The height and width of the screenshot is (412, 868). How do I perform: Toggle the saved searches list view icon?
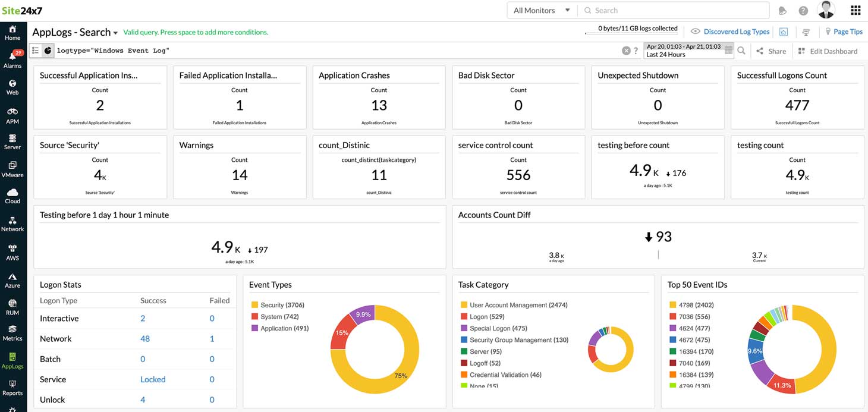tap(35, 51)
